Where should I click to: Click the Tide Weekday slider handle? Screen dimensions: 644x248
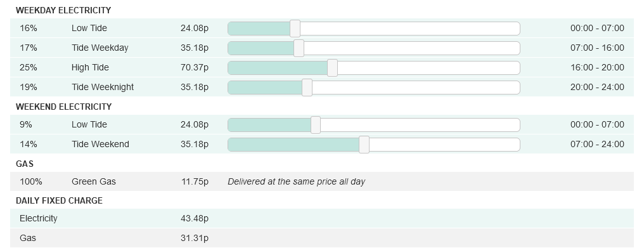tap(299, 48)
